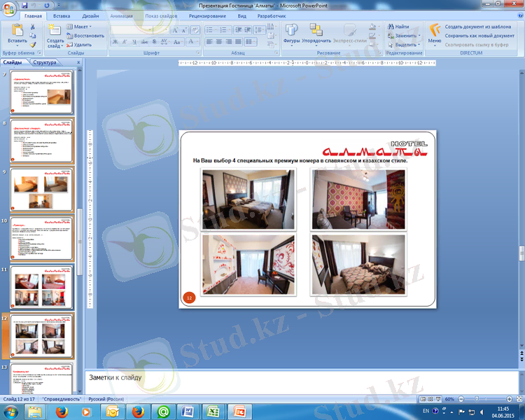Switch to Структура outline pane tab
The height and width of the screenshot is (420, 525).
pos(45,62)
